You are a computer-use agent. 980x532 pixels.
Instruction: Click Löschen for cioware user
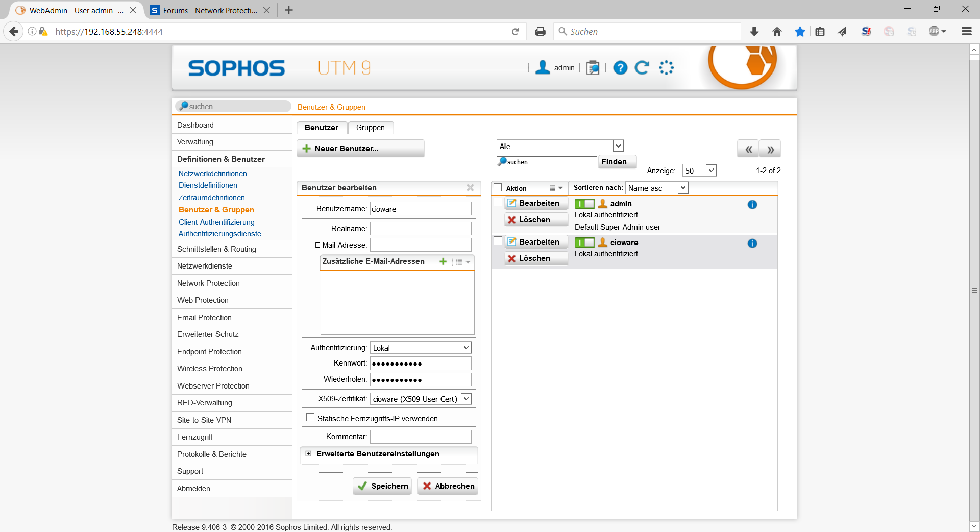(x=536, y=258)
